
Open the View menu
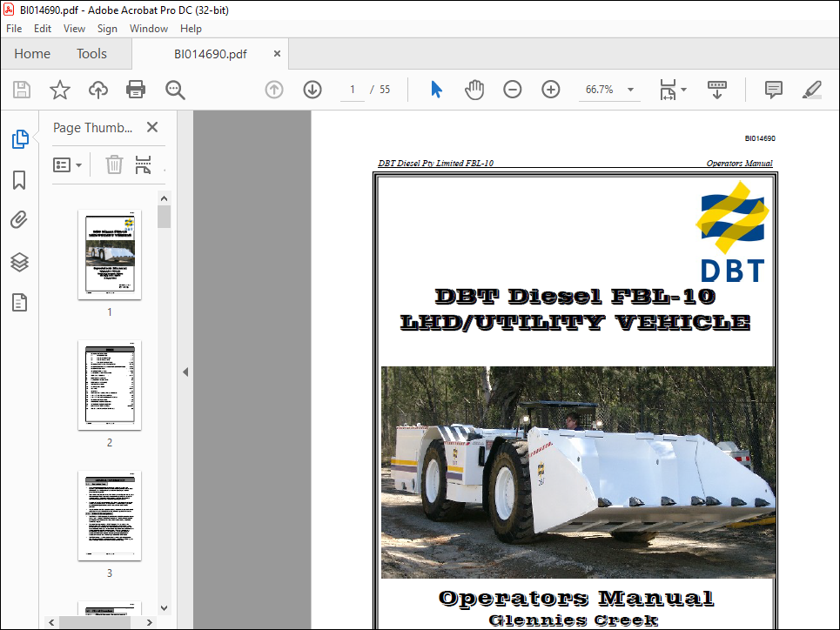point(74,29)
